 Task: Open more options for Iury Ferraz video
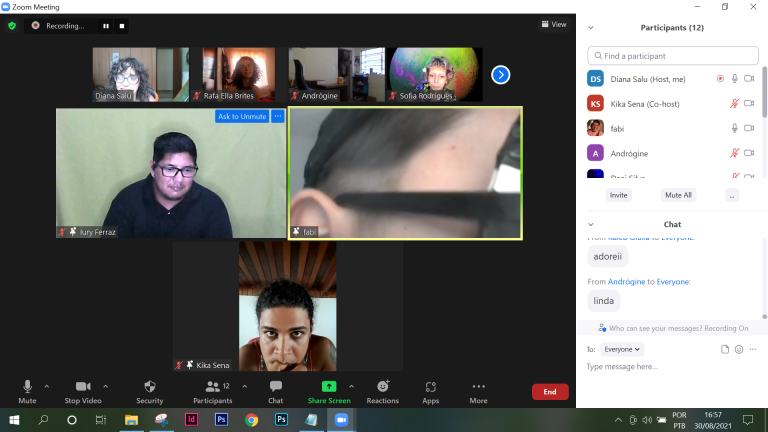(x=278, y=116)
